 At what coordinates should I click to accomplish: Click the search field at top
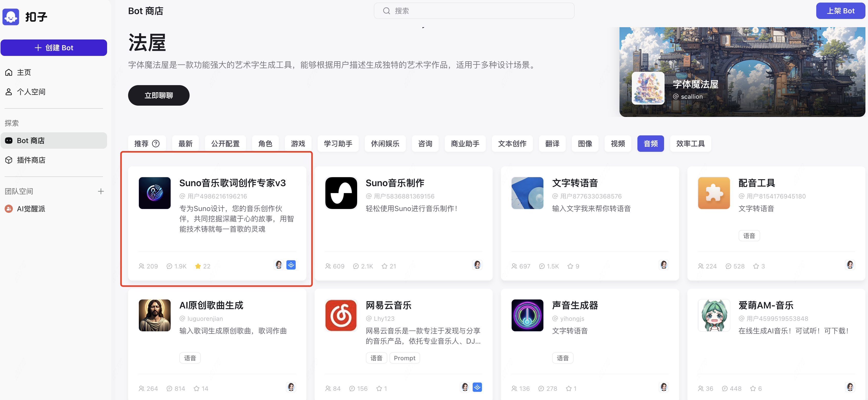[474, 11]
